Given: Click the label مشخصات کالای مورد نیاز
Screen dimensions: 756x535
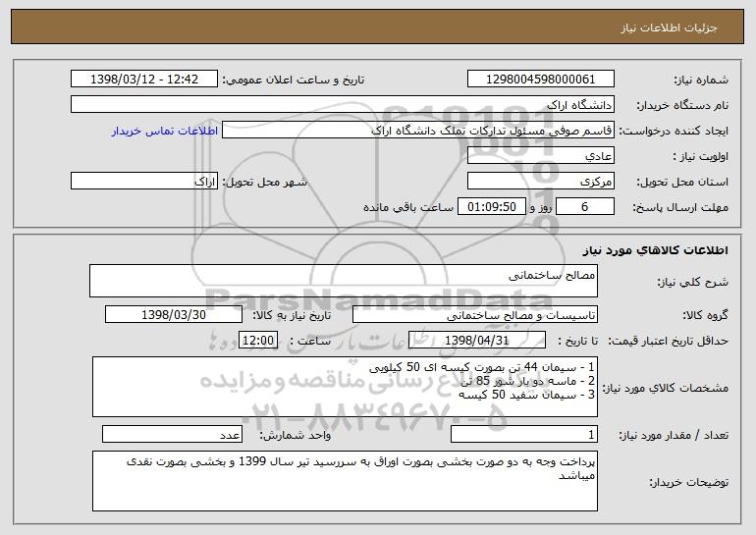Looking at the screenshot, I should (x=666, y=388).
